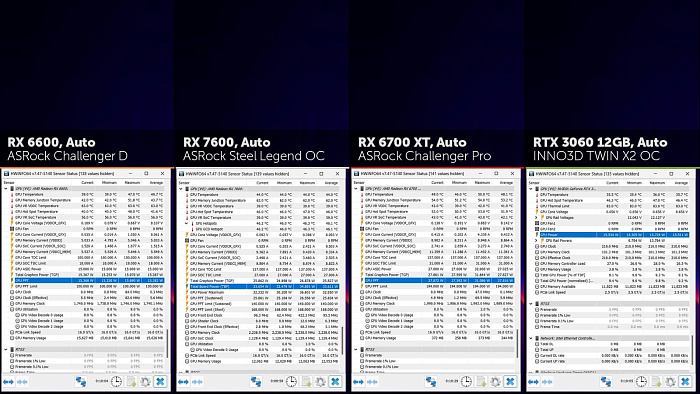
Task: Click expand-columns blue arrows in RTX 3060 window
Action: (x=533, y=382)
